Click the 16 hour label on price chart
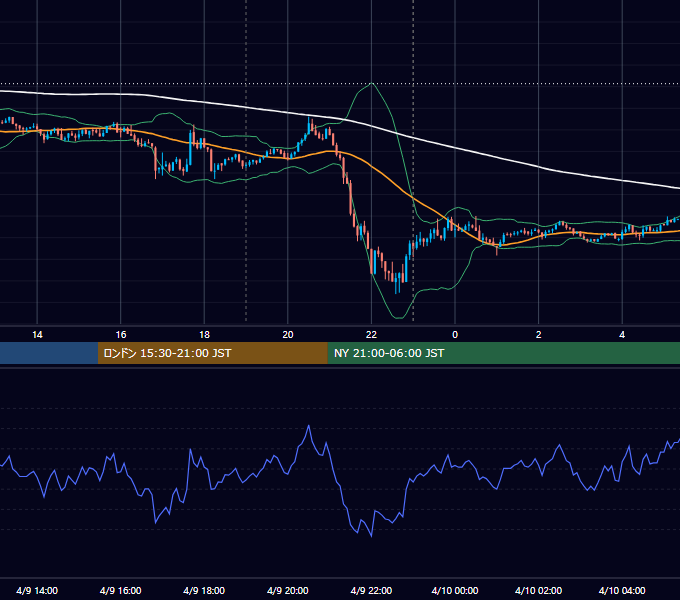The width and height of the screenshot is (680, 600). tap(121, 335)
